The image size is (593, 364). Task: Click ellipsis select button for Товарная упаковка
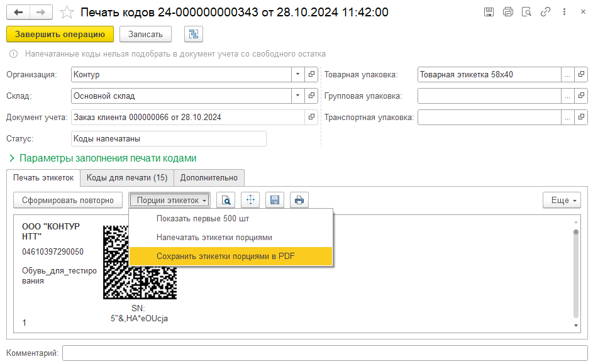(x=567, y=74)
